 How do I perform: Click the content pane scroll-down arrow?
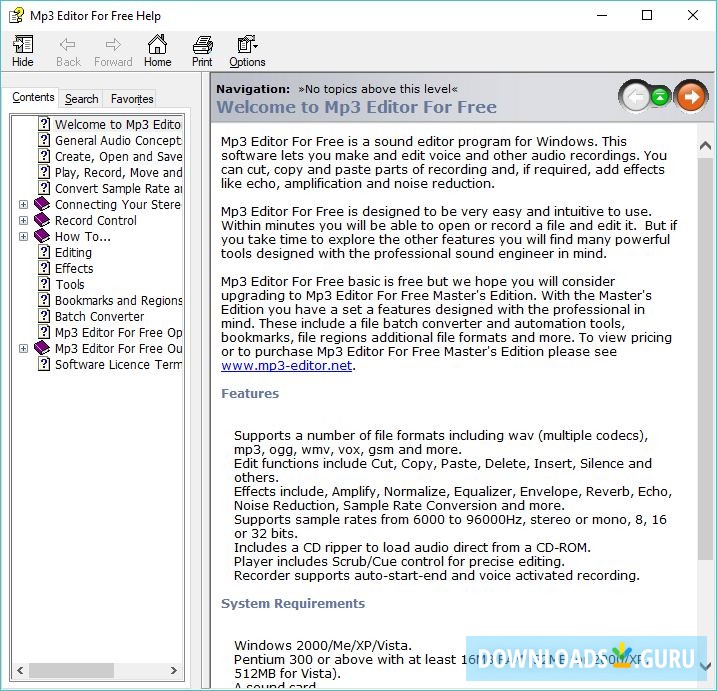(x=705, y=666)
